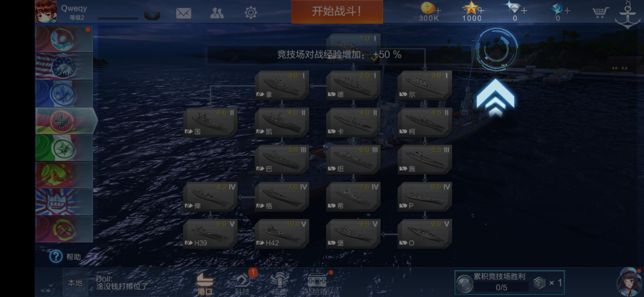Switch the 本地 local chat channel
The width and height of the screenshot is (644, 297).
tap(75, 283)
